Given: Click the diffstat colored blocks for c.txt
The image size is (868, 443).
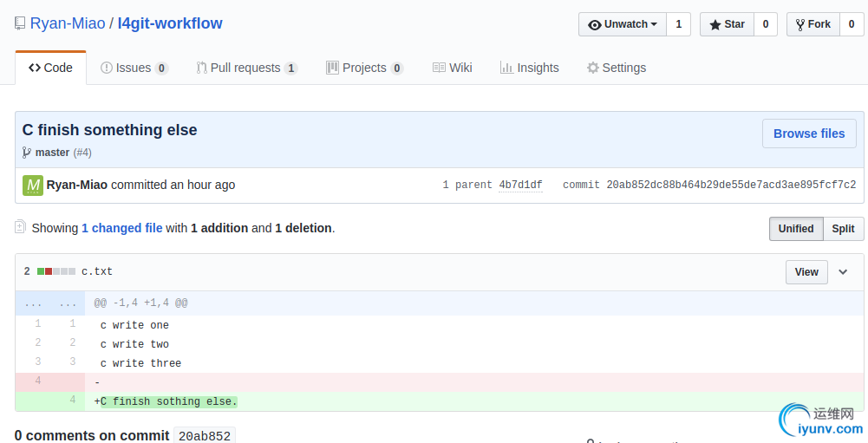Looking at the screenshot, I should (55, 271).
